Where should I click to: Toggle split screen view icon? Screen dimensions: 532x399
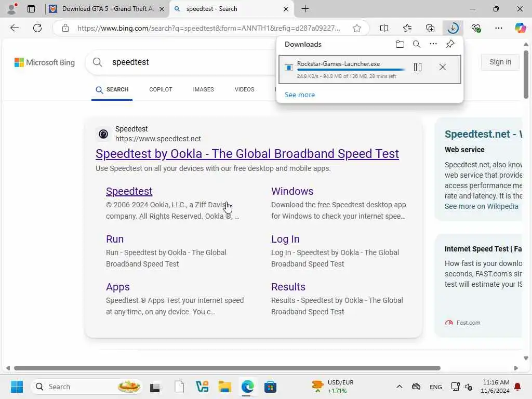(x=384, y=28)
